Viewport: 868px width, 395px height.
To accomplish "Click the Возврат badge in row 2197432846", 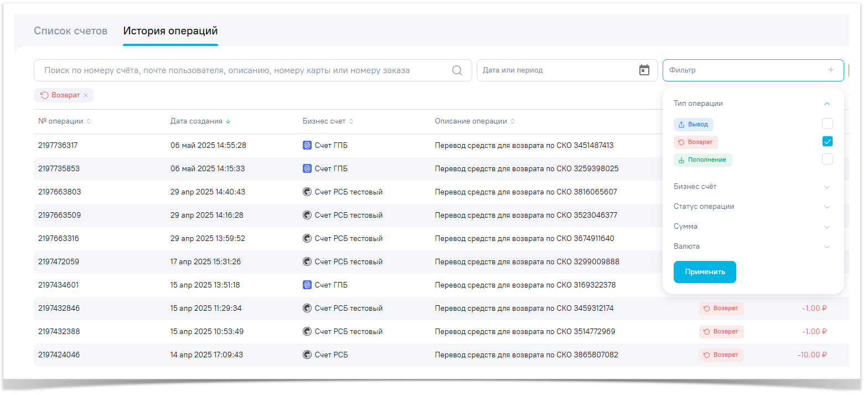I will pyautogui.click(x=721, y=309).
